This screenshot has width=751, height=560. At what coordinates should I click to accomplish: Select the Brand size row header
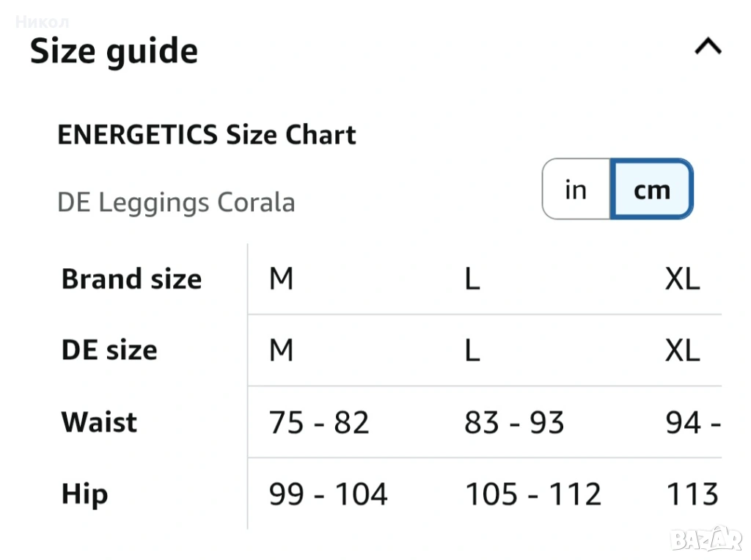[x=131, y=279]
